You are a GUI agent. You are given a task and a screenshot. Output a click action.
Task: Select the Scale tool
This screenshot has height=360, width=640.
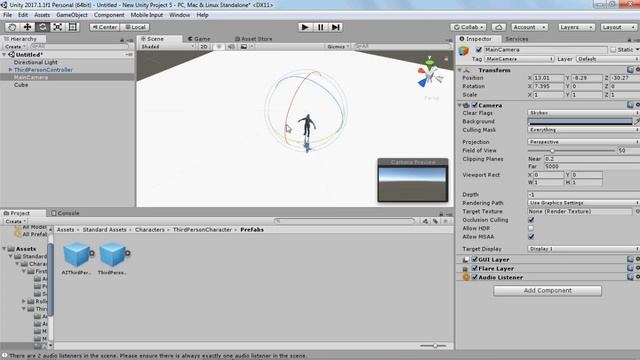pyautogui.click(x=58, y=27)
